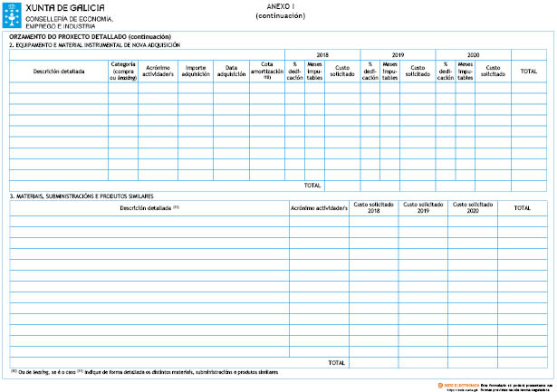Screen dimensions: 557x392
Task: Click the Xunta de Galicia shield logo
Action: coord(12,15)
